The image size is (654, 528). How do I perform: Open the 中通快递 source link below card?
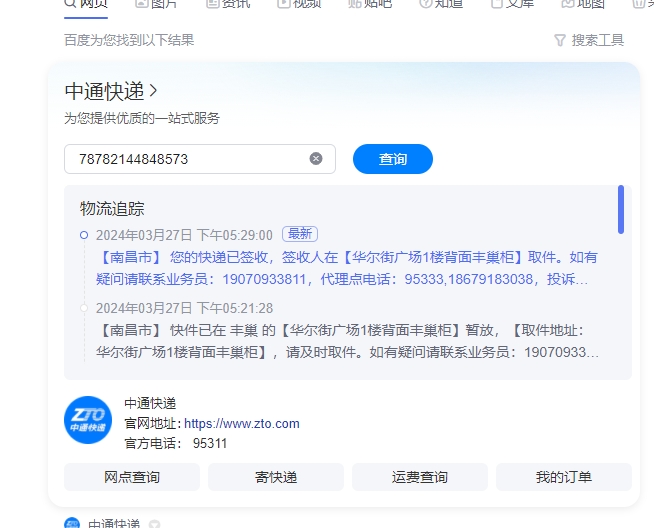coord(114,523)
